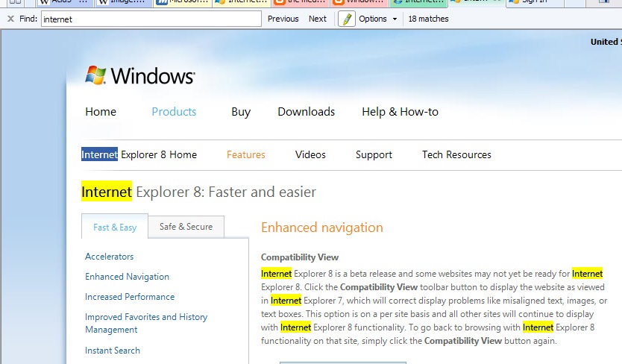Click the 'Enhanced navigation' orange heading
The image size is (622, 364).
click(322, 228)
